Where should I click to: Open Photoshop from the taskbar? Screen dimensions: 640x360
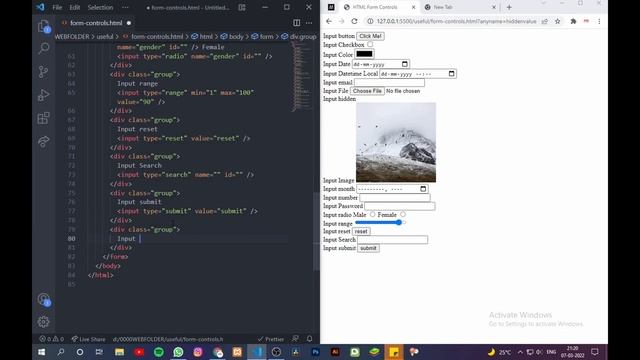tap(315, 352)
